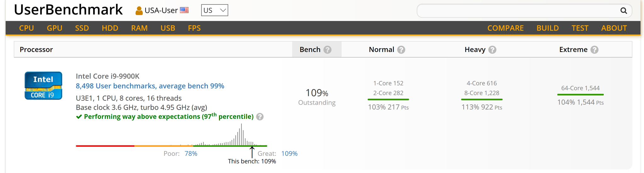Click the UserBenchmark site logo
Viewport: 644px width, 173px height.
pyautogui.click(x=68, y=10)
